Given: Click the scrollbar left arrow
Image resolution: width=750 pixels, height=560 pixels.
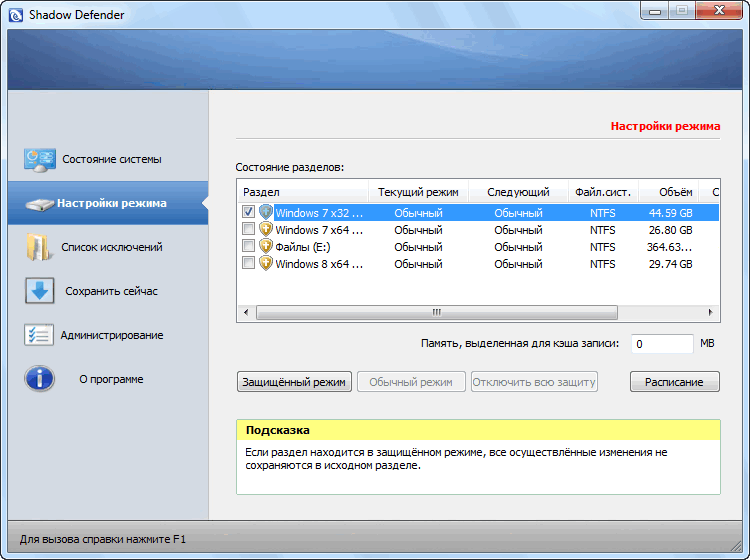Looking at the screenshot, I should [246, 312].
